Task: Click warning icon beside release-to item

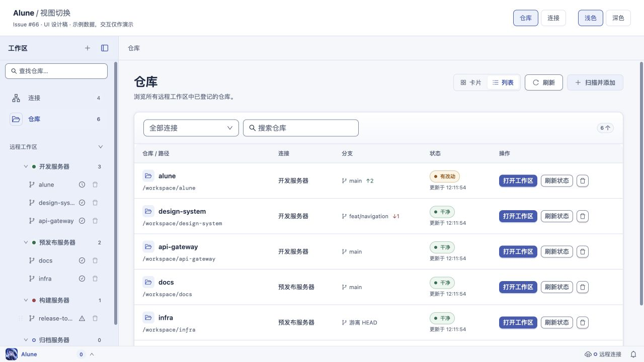Action: click(82, 318)
